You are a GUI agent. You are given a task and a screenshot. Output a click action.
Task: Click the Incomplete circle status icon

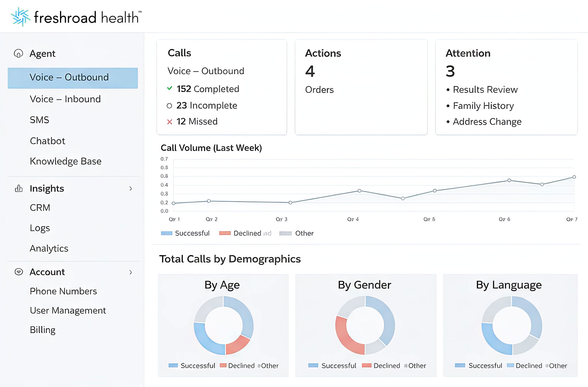point(169,106)
